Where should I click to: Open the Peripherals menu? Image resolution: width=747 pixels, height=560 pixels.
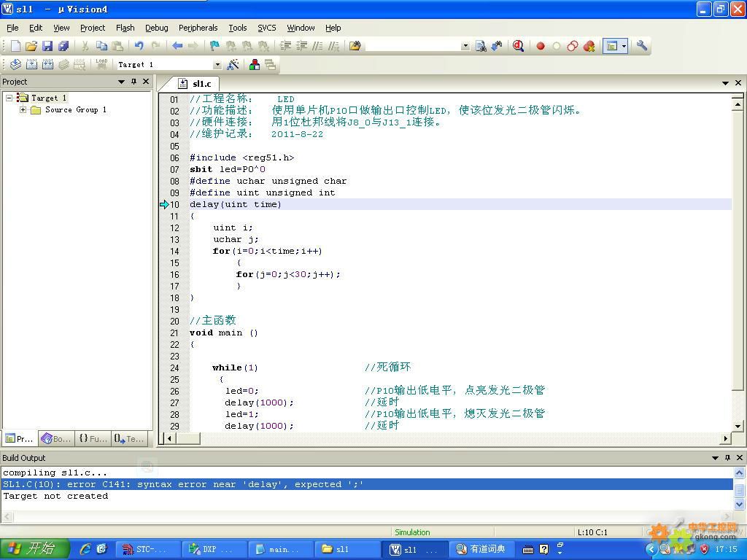[198, 28]
